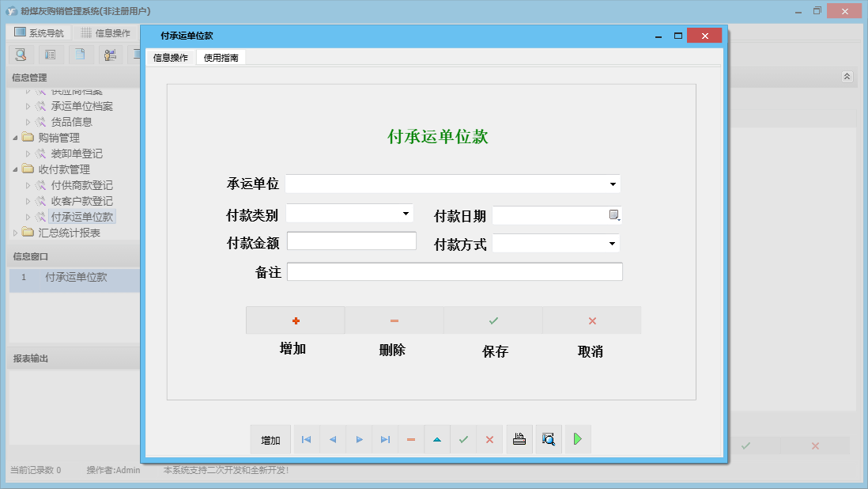Open the 承运单位 dropdown list
This screenshot has height=489, width=868.
click(613, 184)
